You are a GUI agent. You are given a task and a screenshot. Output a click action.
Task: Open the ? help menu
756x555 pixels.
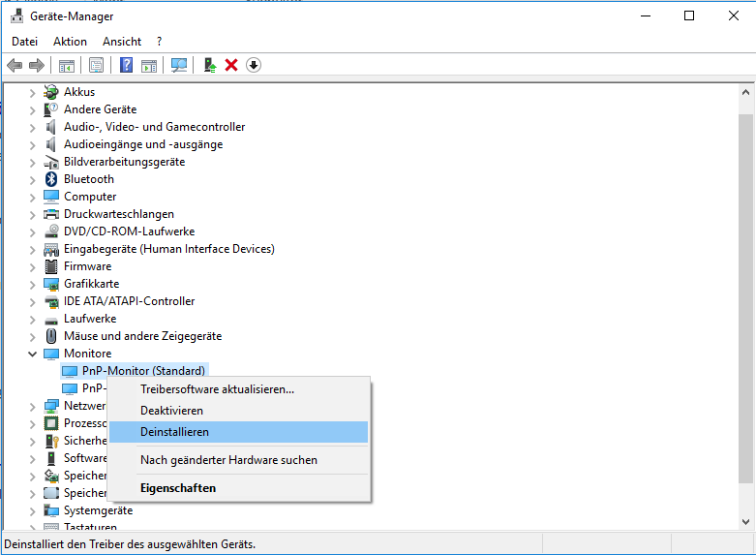click(x=159, y=42)
